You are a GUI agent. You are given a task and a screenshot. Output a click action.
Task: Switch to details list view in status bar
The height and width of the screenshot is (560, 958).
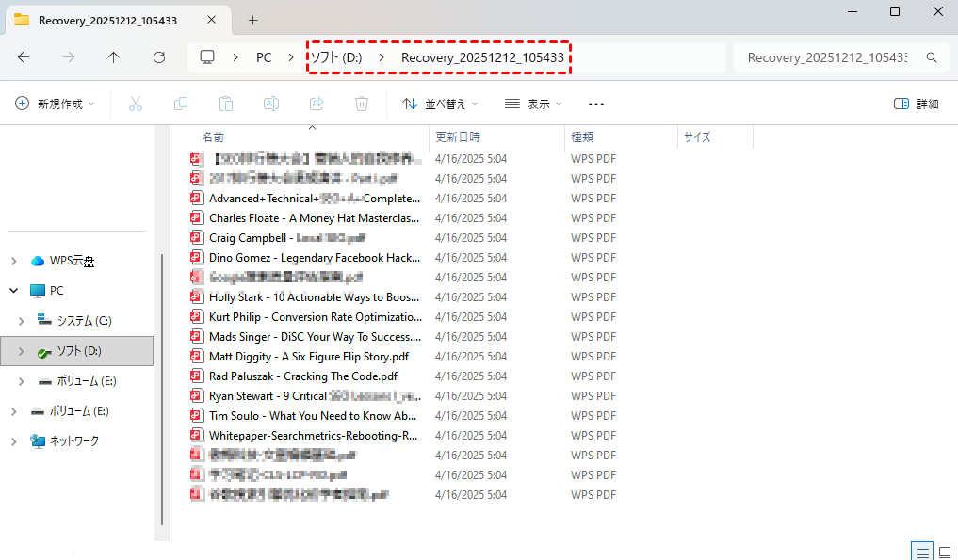point(923,552)
